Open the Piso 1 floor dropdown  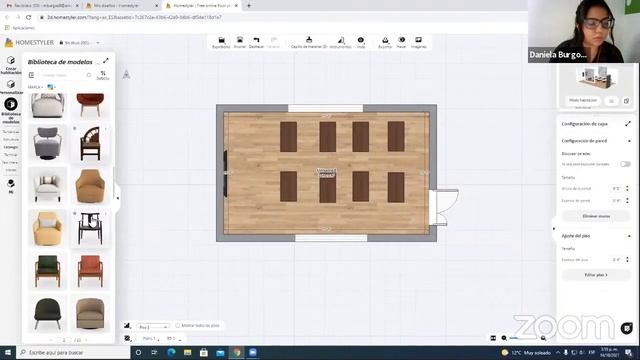point(153,327)
